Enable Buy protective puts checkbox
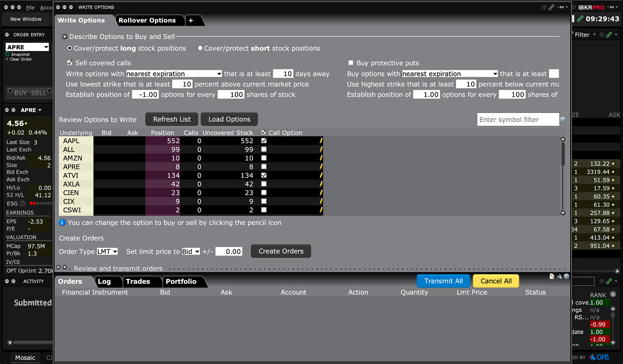The image size is (623, 364). point(351,63)
